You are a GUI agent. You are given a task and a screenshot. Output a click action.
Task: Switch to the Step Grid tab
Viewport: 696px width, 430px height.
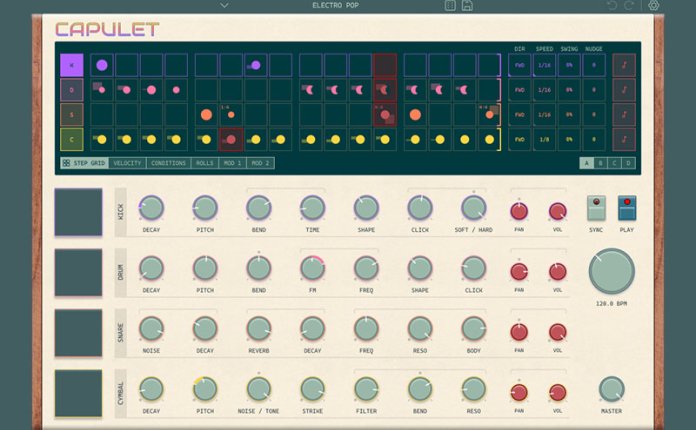coord(84,163)
